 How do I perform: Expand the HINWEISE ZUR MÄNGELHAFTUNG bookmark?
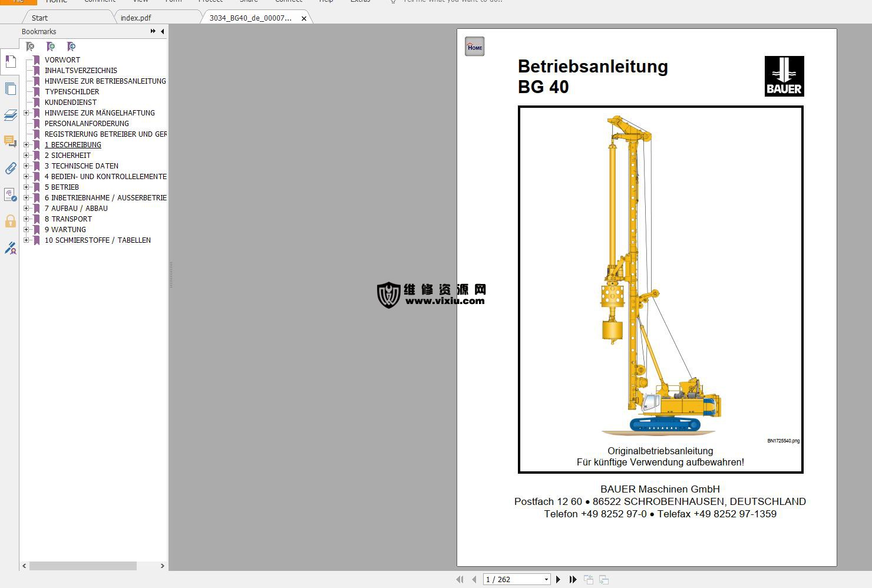26,113
